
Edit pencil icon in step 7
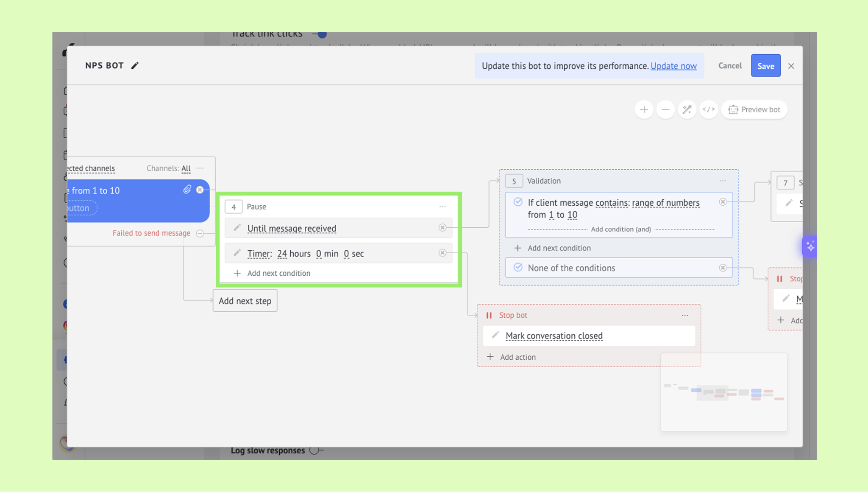click(x=789, y=203)
